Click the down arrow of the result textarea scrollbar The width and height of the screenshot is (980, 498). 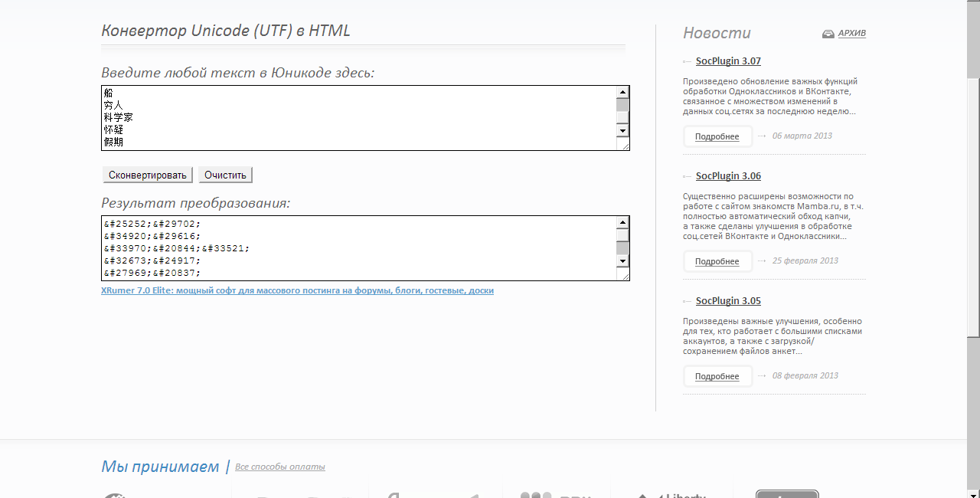[x=622, y=261]
